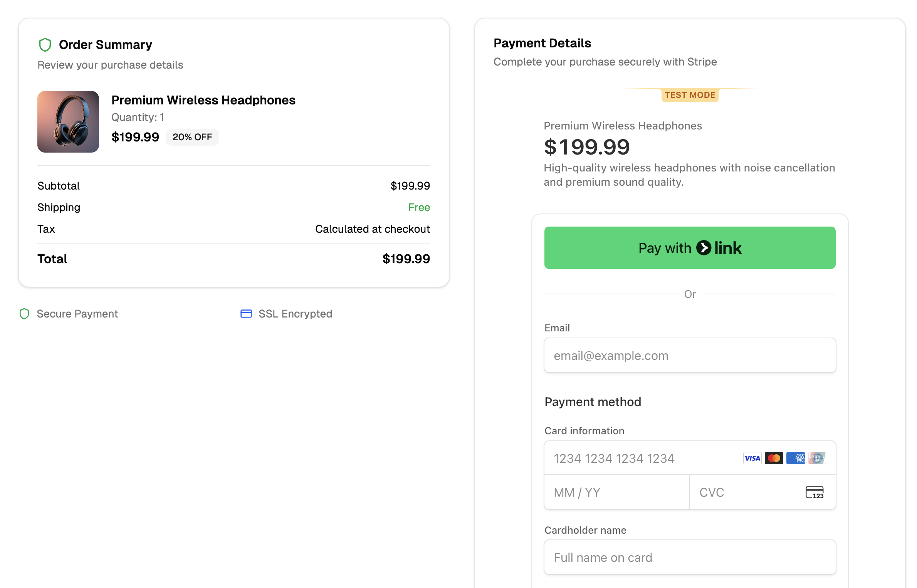Select the Visa card brand icon

[752, 458]
